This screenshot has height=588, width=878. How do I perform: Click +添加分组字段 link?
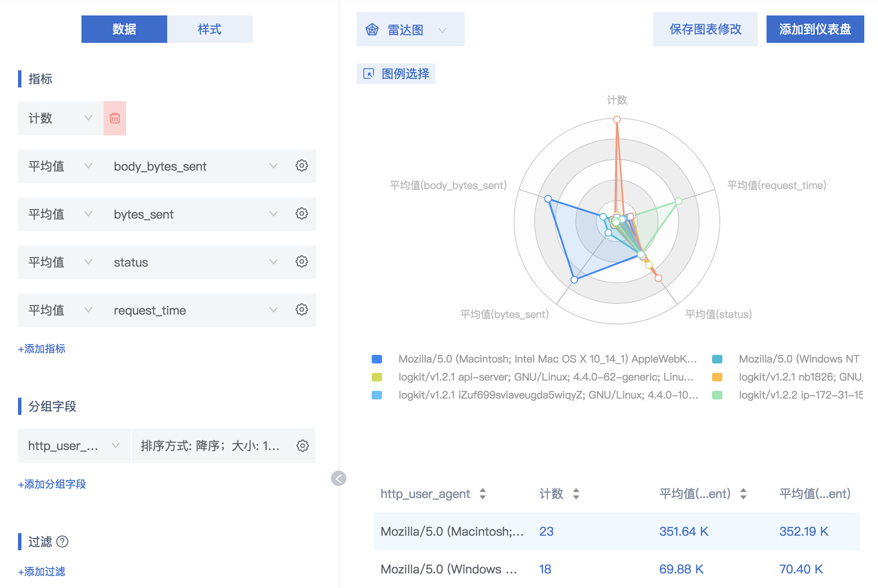(x=52, y=484)
